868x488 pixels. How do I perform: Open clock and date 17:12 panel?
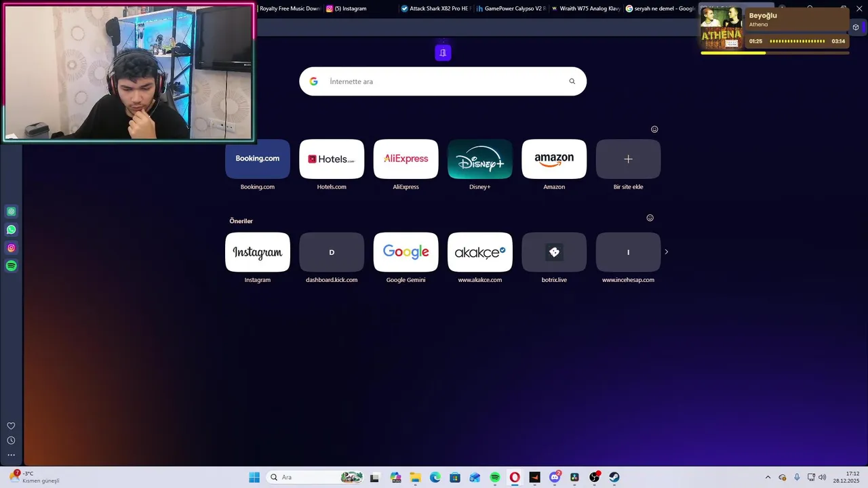[x=847, y=478]
